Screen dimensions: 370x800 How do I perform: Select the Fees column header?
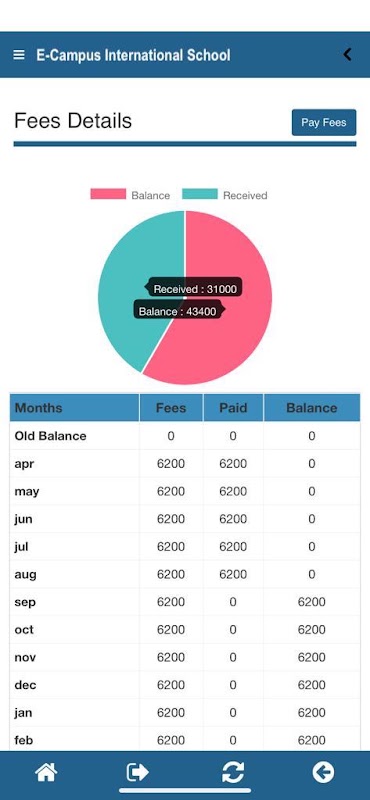tap(171, 408)
